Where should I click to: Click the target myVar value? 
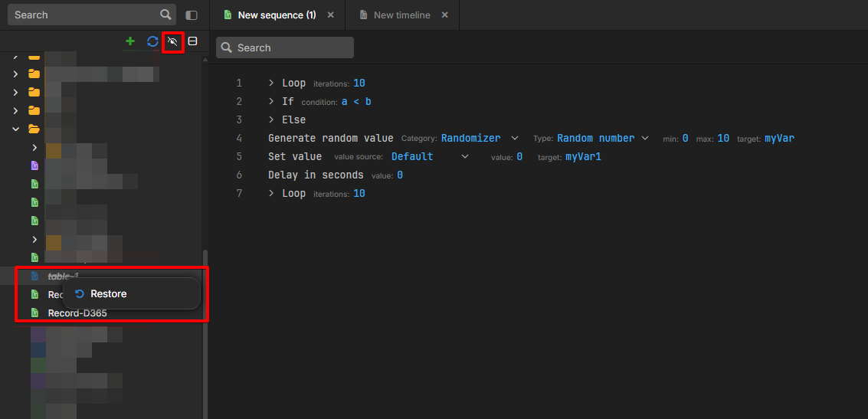pos(779,138)
